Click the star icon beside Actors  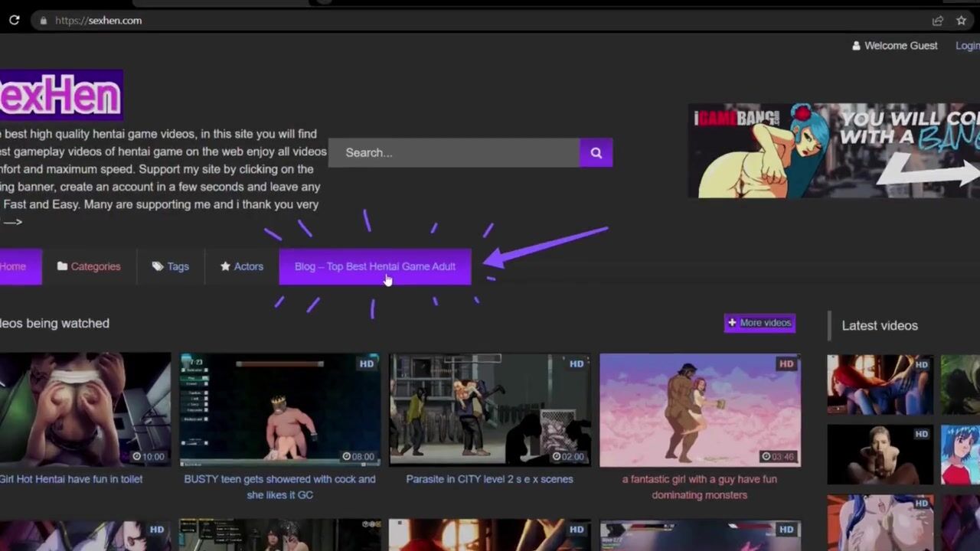point(225,266)
